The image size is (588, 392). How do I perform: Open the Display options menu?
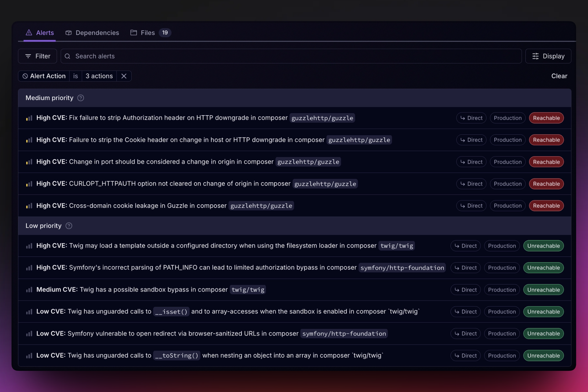pyautogui.click(x=548, y=56)
